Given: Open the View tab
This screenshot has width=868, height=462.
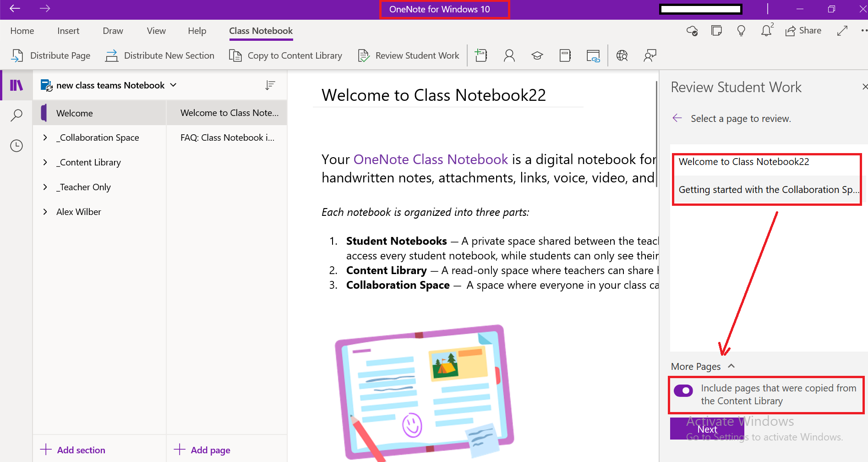Looking at the screenshot, I should tap(156, 31).
